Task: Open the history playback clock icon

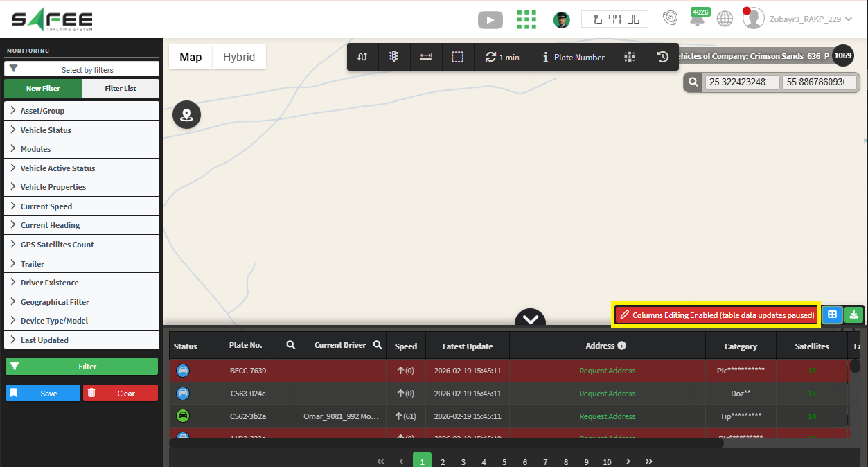Action: [662, 58]
